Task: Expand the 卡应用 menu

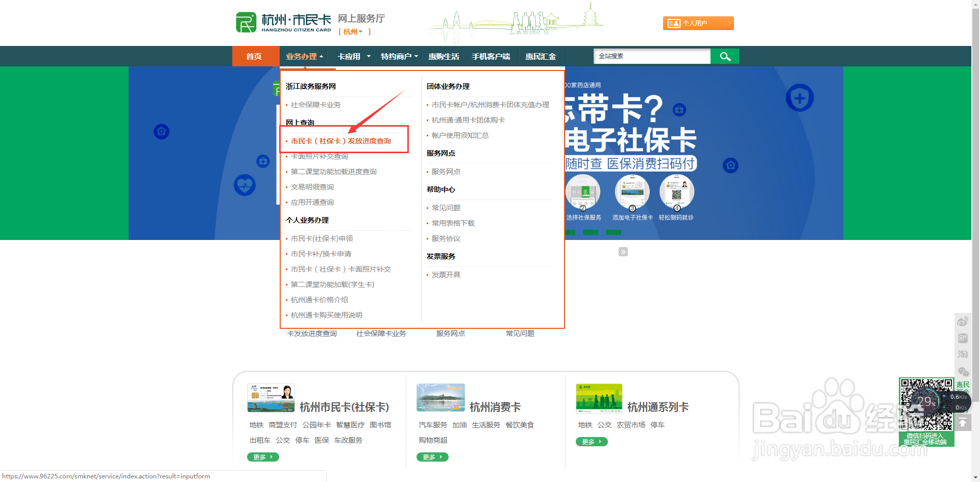Action: (353, 56)
